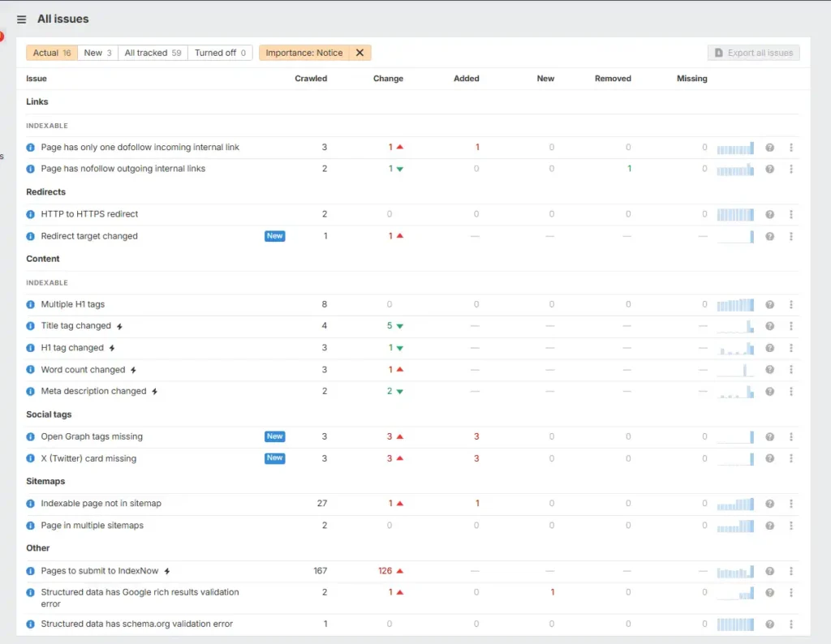The height and width of the screenshot is (644, 831).
Task: Open more options for Open Graph tags missing
Action: pos(791,437)
